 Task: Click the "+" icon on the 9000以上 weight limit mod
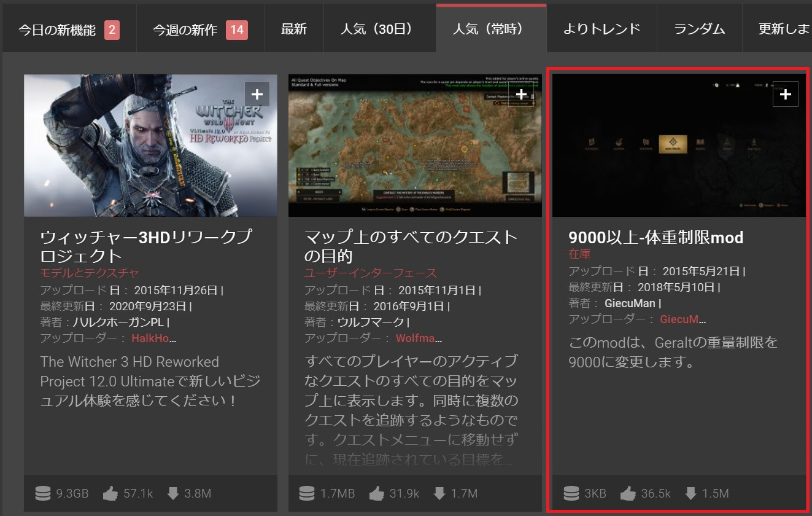(786, 94)
